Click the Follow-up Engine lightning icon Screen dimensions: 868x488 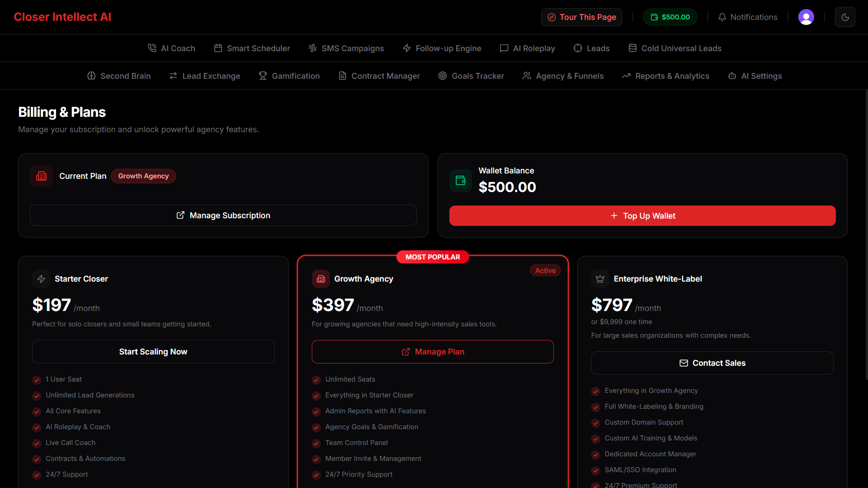pyautogui.click(x=407, y=48)
